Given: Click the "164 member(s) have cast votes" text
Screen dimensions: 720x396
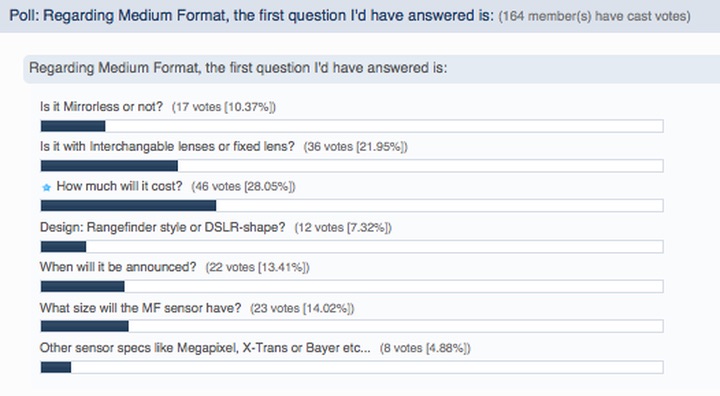Looking at the screenshot, I should tap(595, 16).
